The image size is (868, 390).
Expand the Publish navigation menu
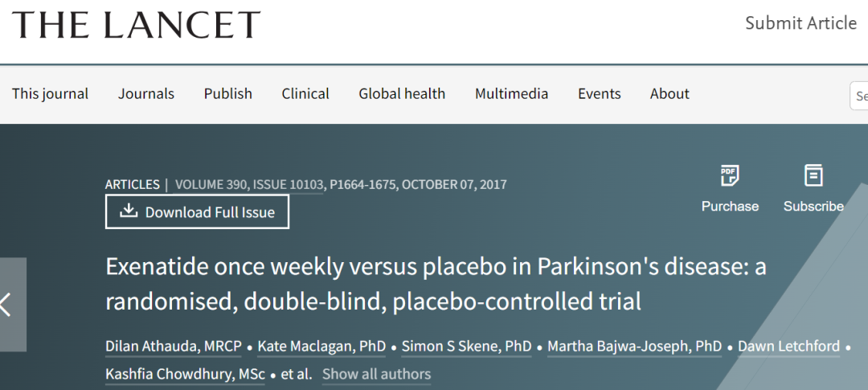tap(228, 93)
